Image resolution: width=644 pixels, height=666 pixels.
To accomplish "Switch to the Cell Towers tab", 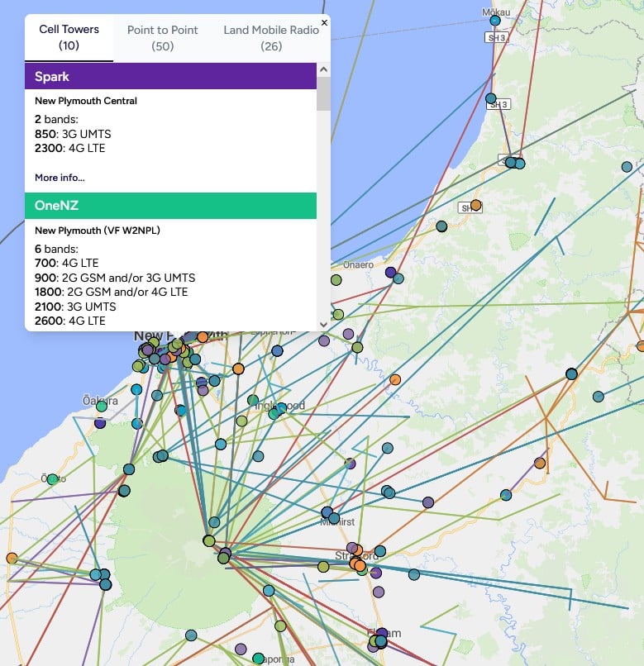I will point(69,37).
